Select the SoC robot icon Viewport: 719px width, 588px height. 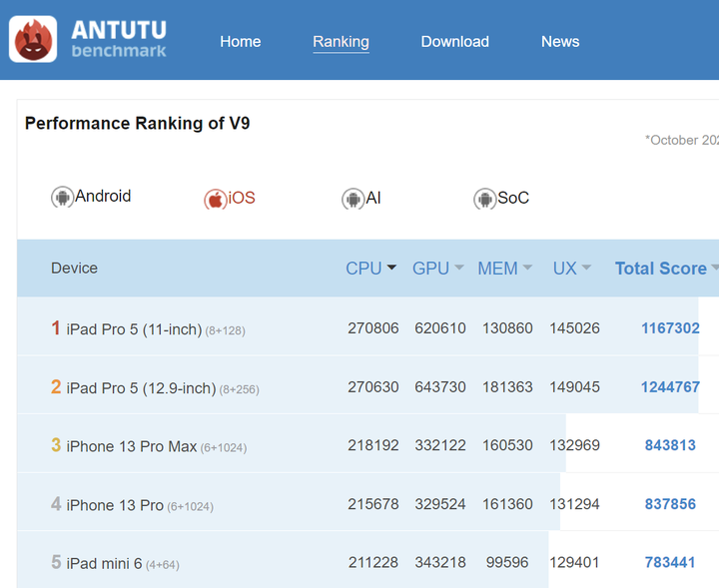click(484, 199)
